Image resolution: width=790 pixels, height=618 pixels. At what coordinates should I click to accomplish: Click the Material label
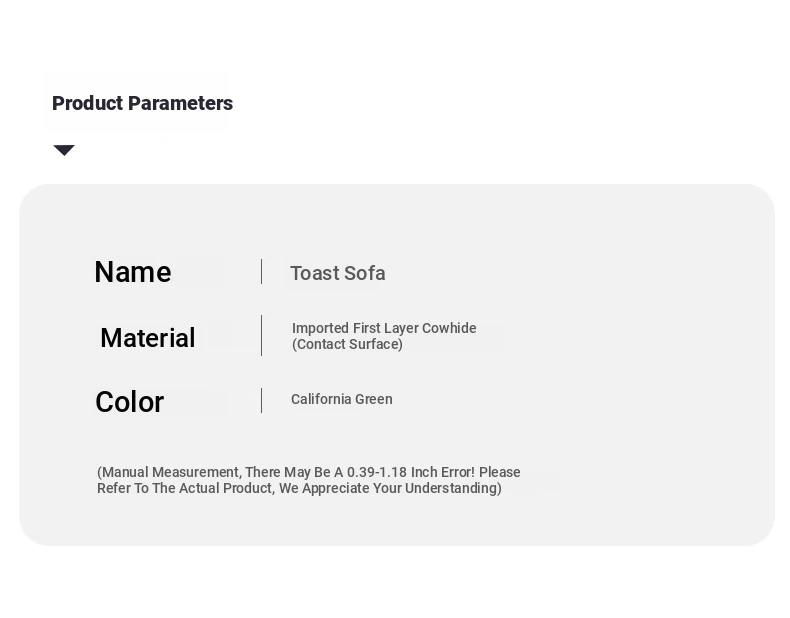[x=148, y=337]
